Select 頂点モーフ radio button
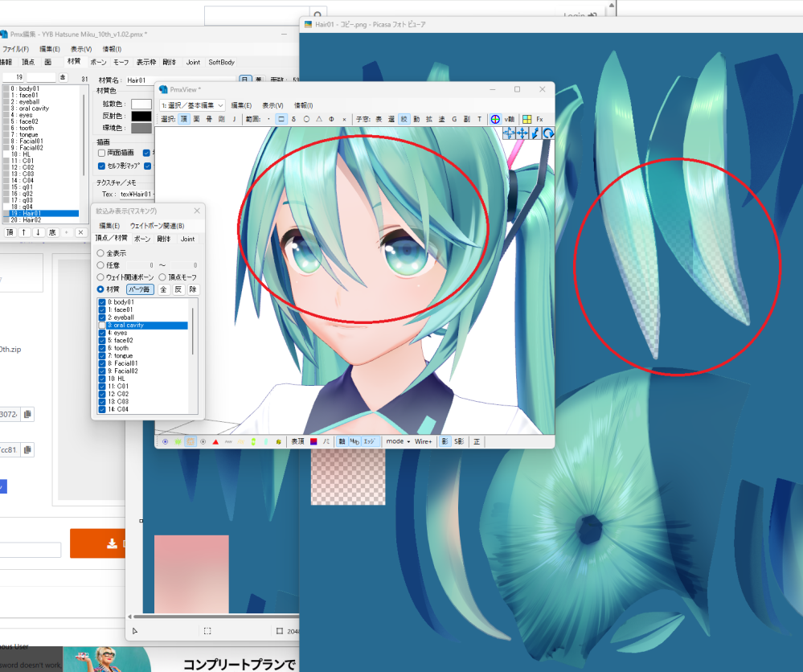The image size is (803, 672). (162, 277)
